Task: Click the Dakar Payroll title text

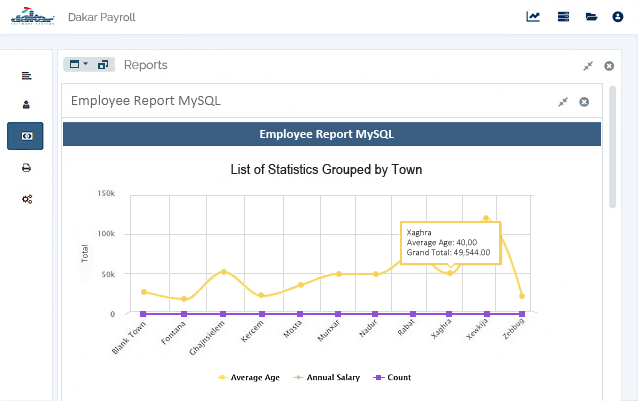Action: click(102, 17)
